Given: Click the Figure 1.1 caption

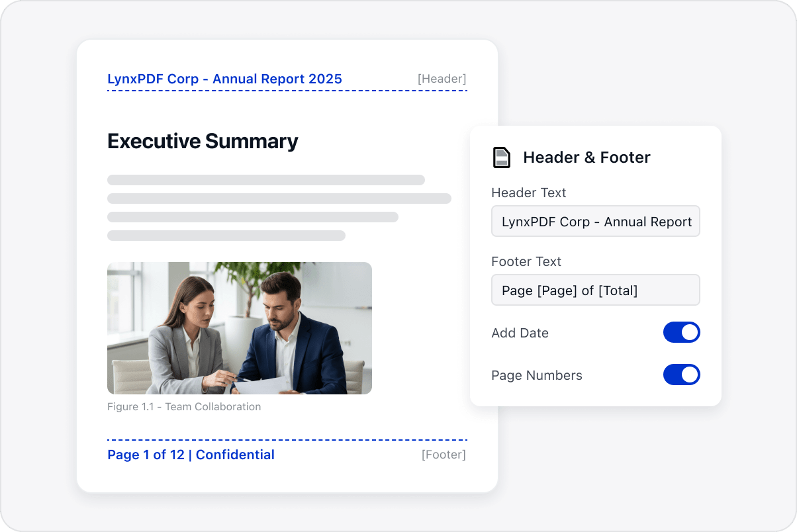Looking at the screenshot, I should (x=184, y=407).
